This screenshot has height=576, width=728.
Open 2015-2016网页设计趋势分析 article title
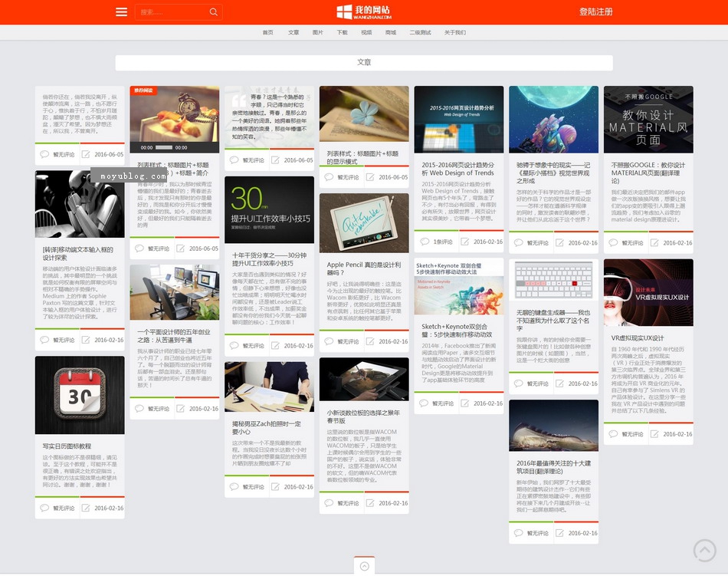pos(457,169)
